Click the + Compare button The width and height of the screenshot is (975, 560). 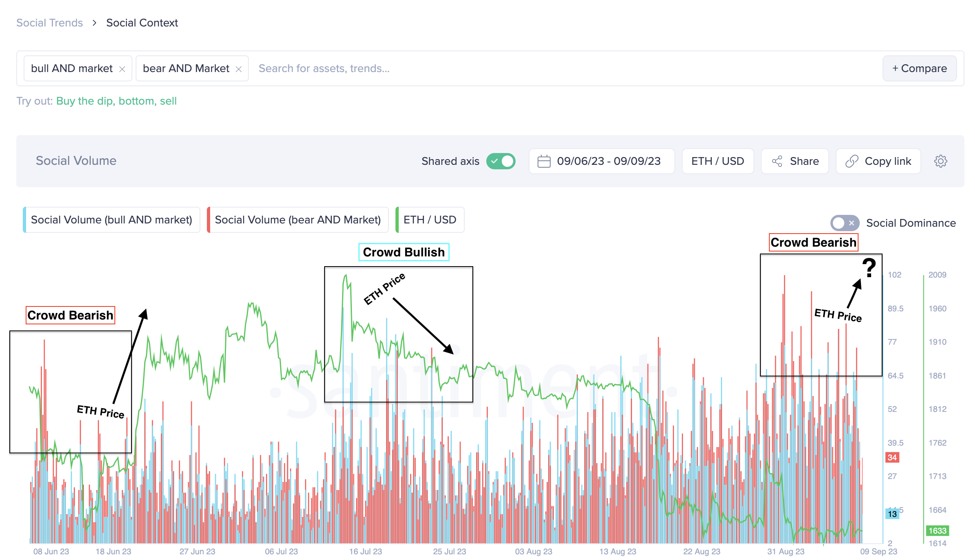pos(919,68)
